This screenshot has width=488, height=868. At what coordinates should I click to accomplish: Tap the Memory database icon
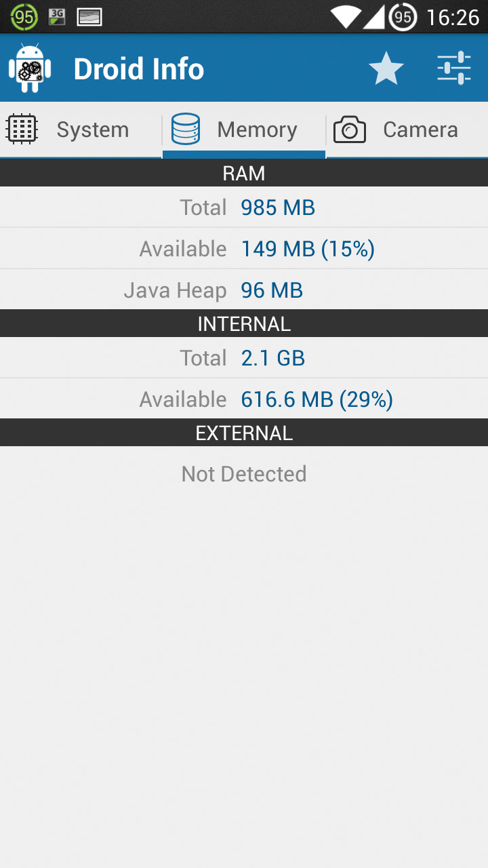[186, 129]
